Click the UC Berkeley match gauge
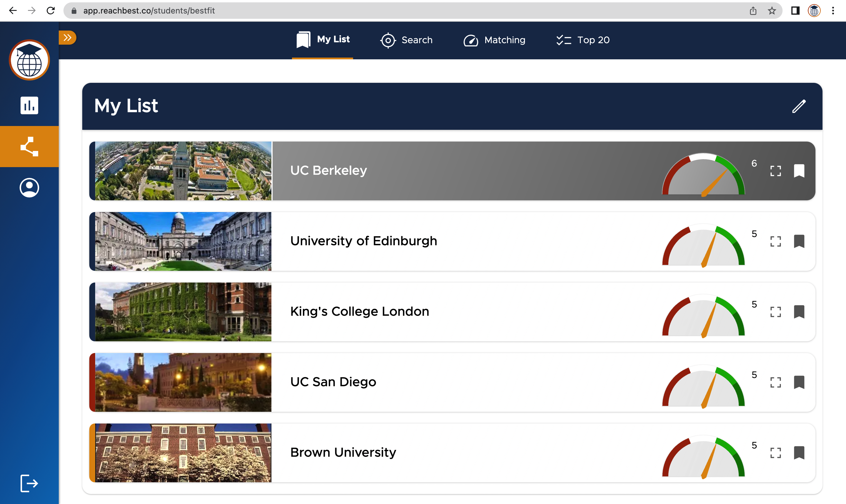 pyautogui.click(x=703, y=174)
